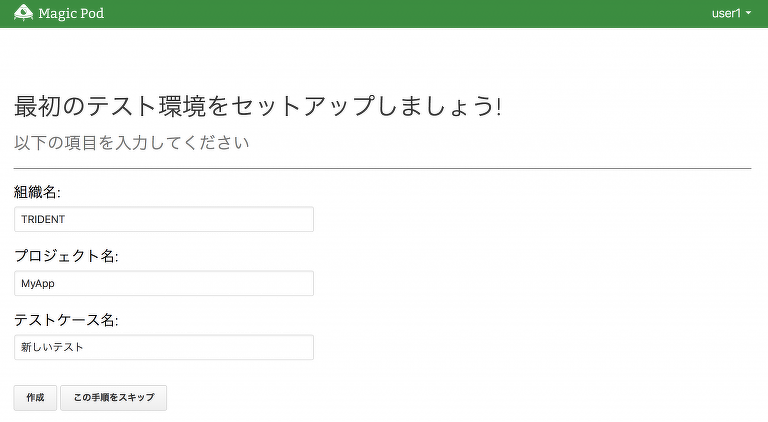Click the caret arrow beside user1
Viewport: 768px width, 422px height.
[749, 14]
